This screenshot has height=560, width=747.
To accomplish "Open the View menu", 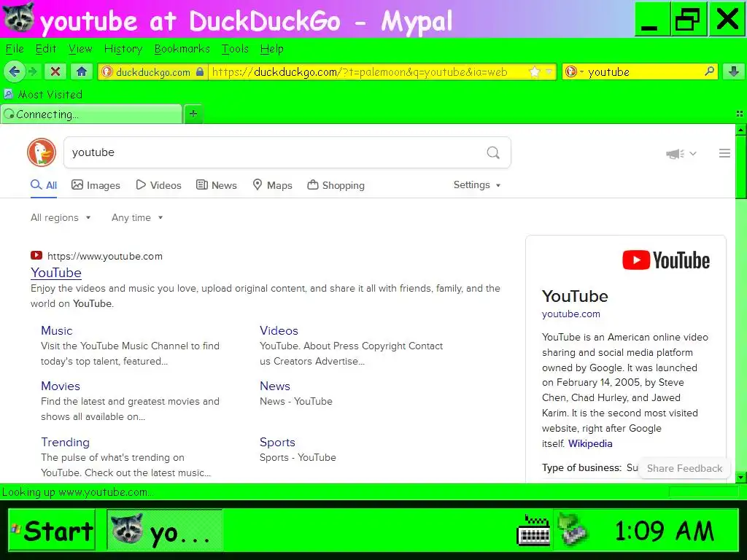I will tap(80, 49).
